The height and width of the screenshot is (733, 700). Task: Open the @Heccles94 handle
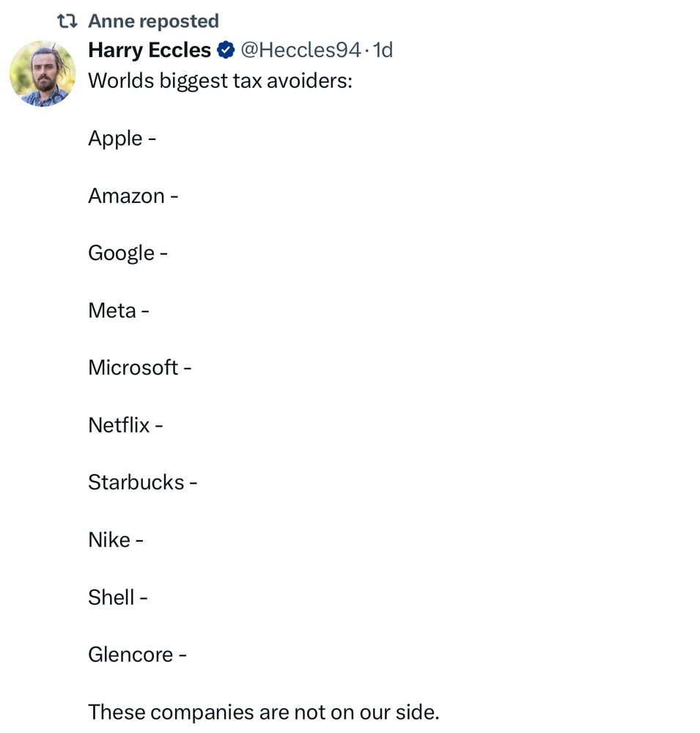click(301, 50)
